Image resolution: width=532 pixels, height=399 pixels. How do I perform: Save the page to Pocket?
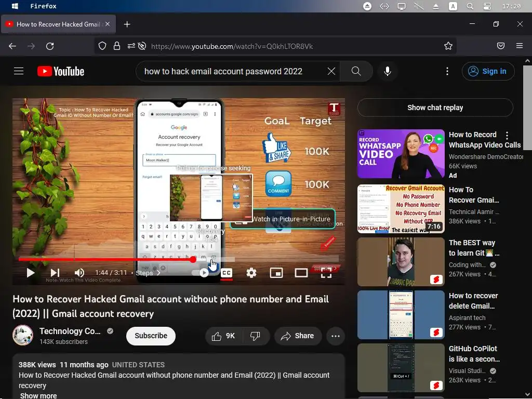point(501,46)
